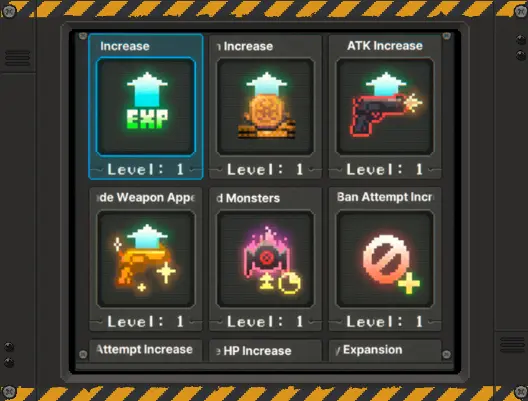
Task: Click Level 1 label under Weapon Appearance card
Action: [146, 321]
